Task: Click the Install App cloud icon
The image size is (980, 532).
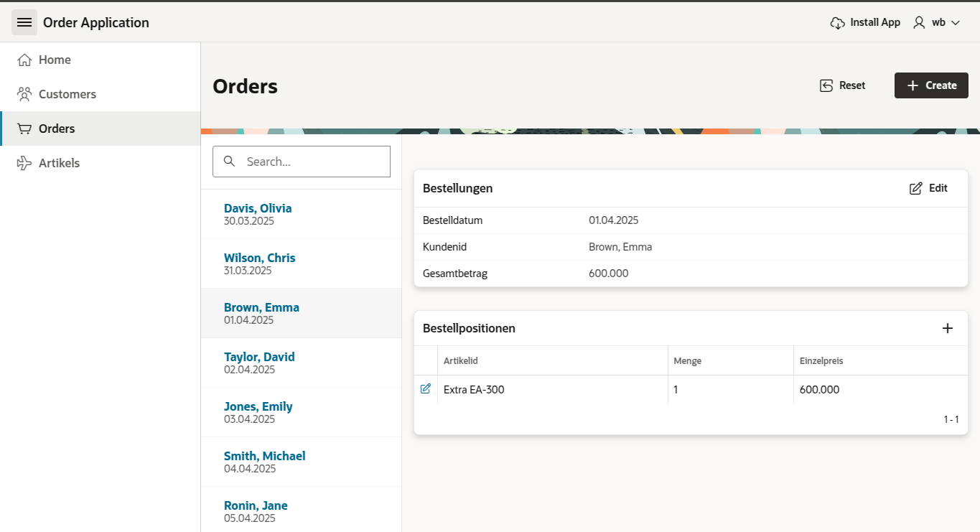Action: tap(837, 22)
